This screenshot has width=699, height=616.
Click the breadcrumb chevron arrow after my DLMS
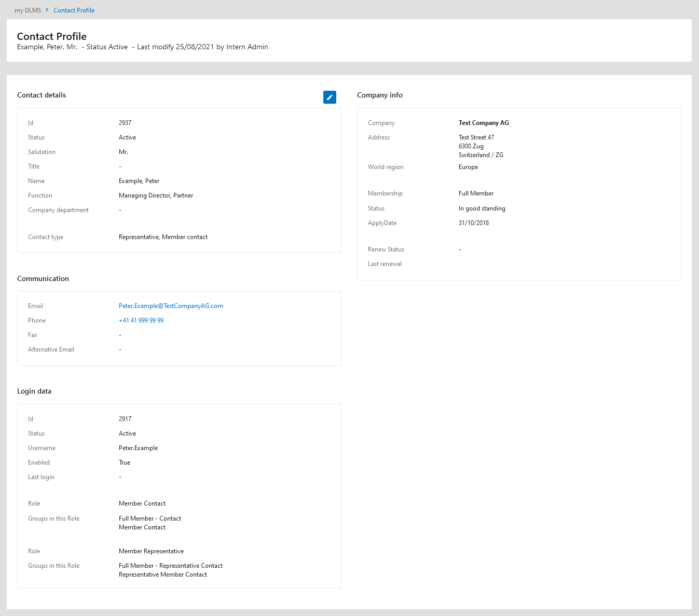47,10
